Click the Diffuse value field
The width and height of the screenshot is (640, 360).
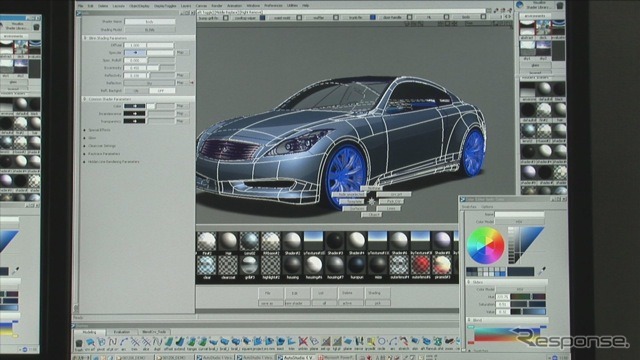click(x=135, y=45)
